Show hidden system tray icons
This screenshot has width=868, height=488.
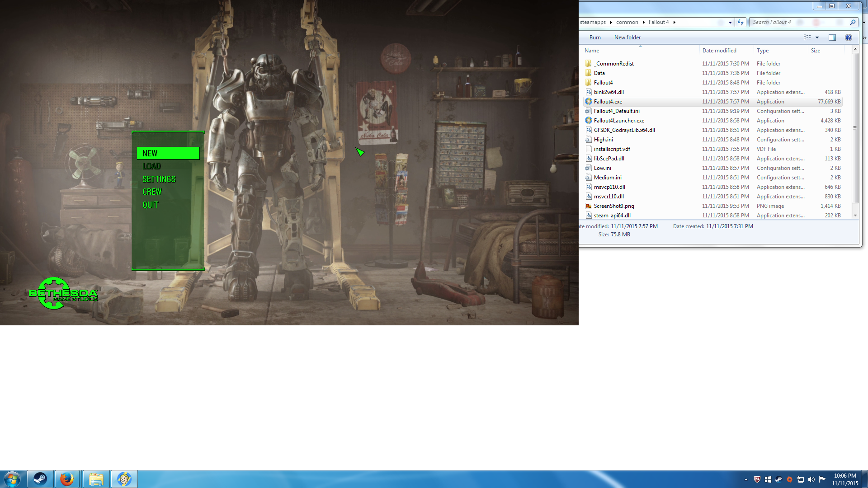tap(746, 479)
